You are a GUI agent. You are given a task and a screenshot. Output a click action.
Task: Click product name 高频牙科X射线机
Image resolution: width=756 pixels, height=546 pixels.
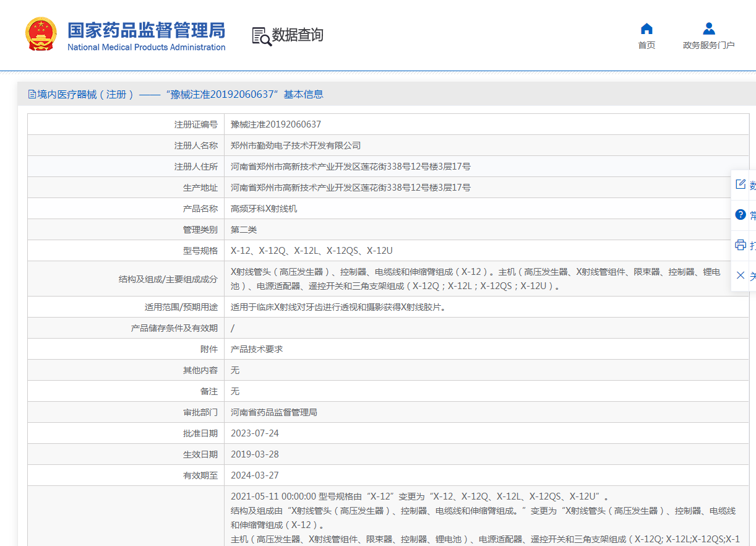coord(264,209)
